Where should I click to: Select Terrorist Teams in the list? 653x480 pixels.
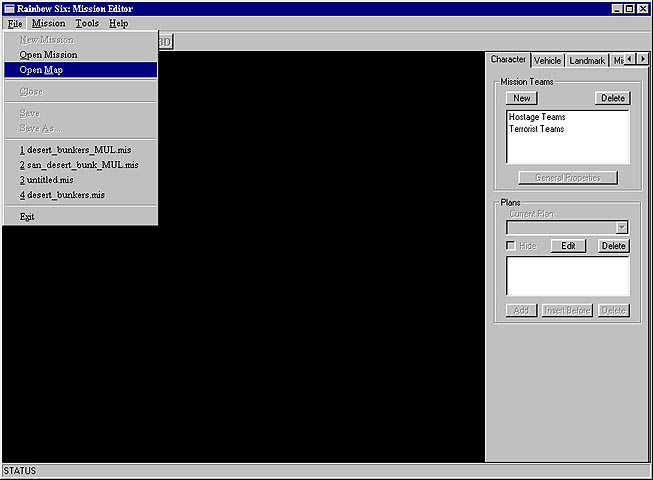536,129
